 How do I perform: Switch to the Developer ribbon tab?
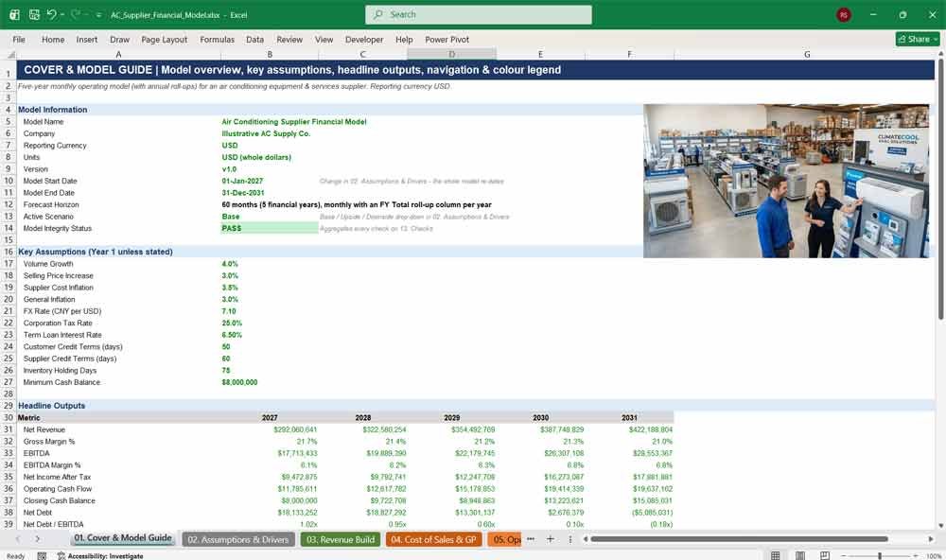364,39
